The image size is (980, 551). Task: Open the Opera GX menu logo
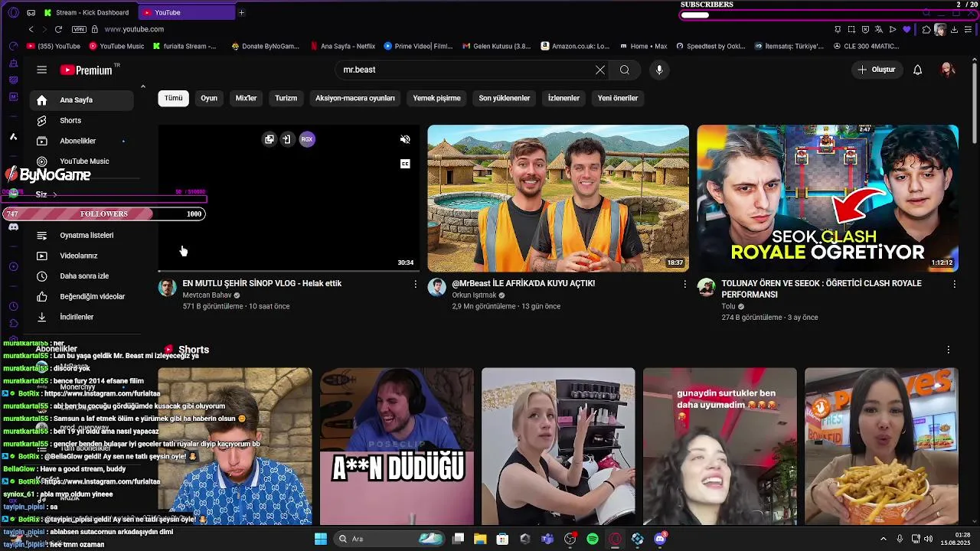[x=13, y=12]
